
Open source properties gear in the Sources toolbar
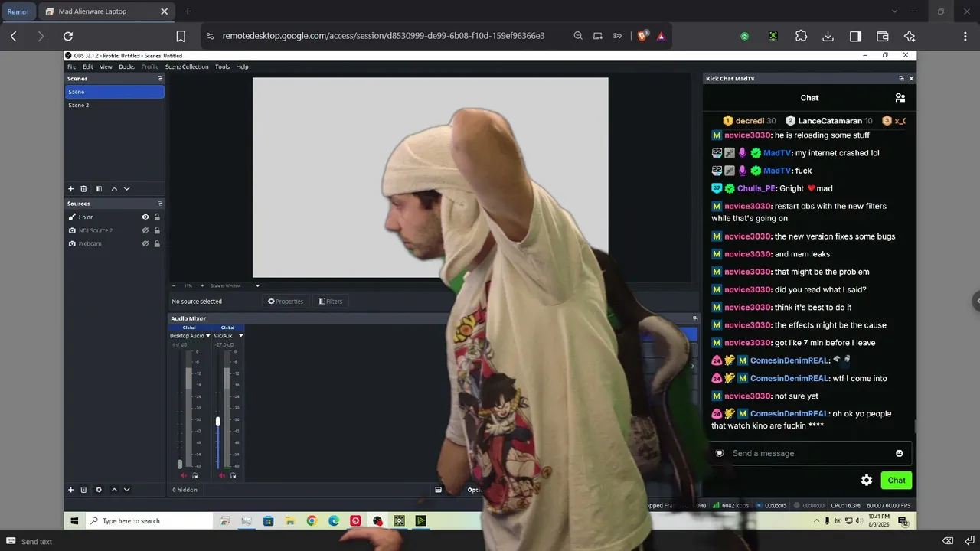click(99, 490)
